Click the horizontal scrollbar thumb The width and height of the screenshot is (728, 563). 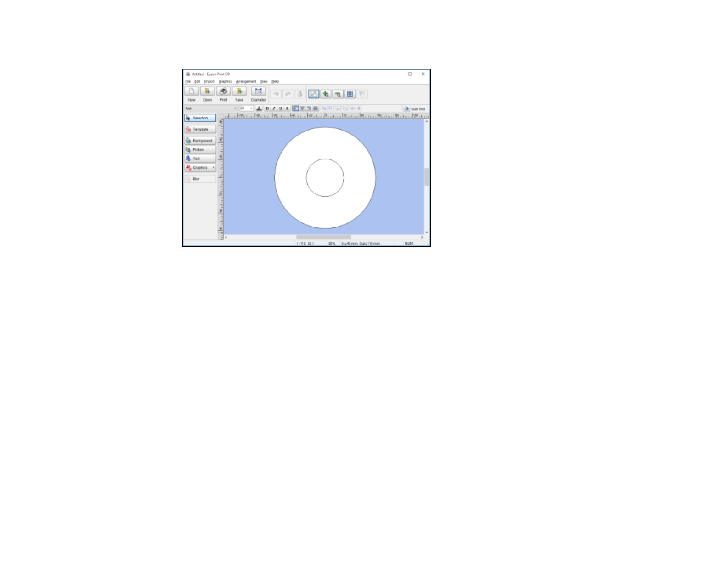tap(323, 237)
